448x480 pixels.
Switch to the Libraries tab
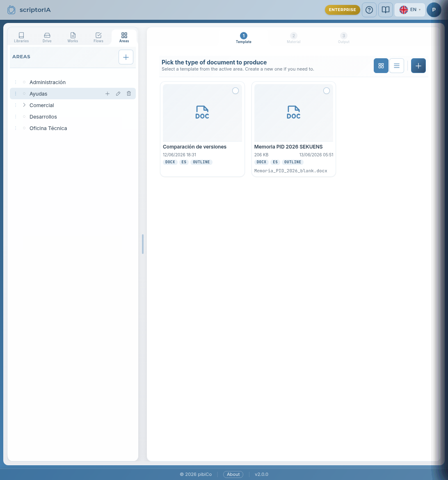21,37
